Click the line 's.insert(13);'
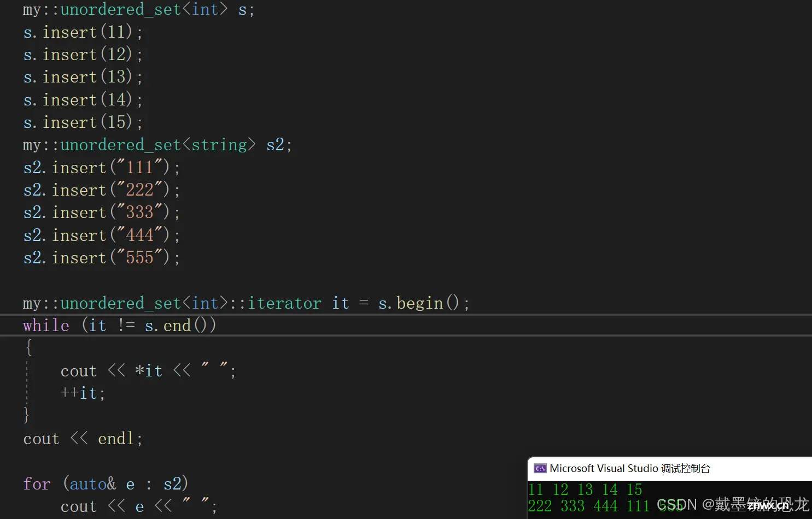Viewport: 812px width, 519px height. point(83,77)
